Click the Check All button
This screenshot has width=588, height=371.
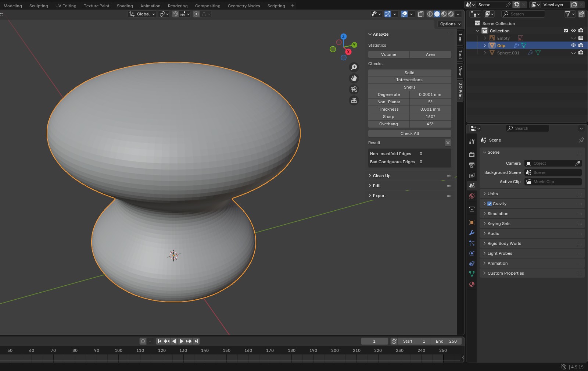click(410, 133)
